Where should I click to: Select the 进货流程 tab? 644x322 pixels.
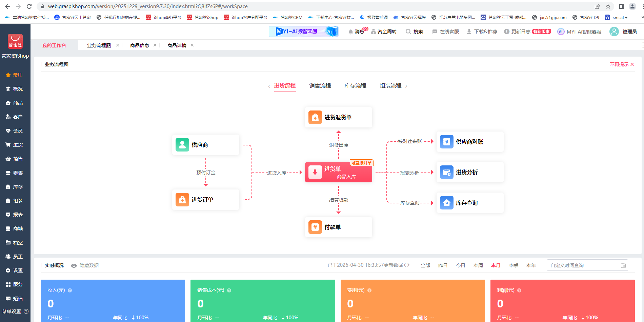point(285,86)
